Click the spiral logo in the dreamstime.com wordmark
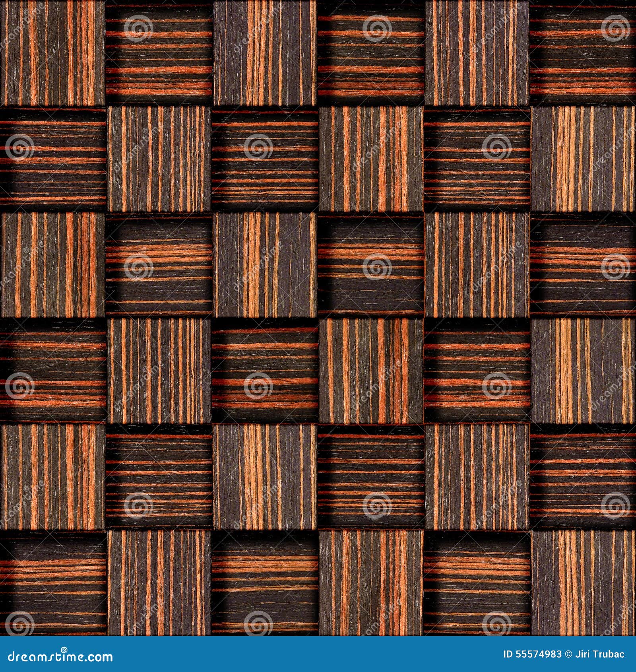The width and height of the screenshot is (636, 672). tap(64, 649)
